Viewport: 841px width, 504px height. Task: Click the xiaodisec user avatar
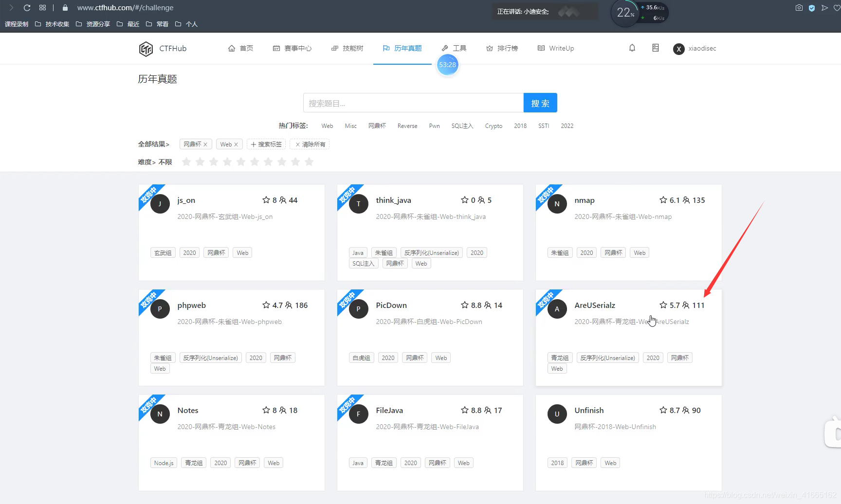[678, 49]
